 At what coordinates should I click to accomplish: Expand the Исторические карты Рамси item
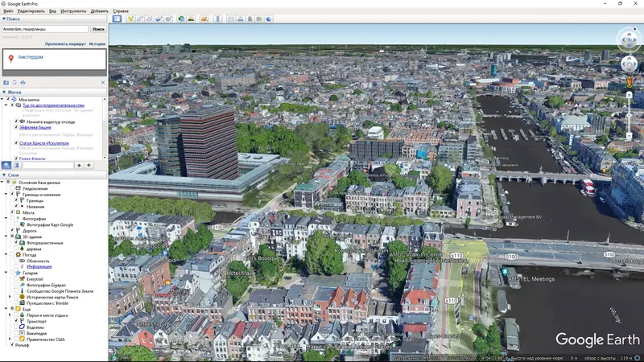[8, 296]
